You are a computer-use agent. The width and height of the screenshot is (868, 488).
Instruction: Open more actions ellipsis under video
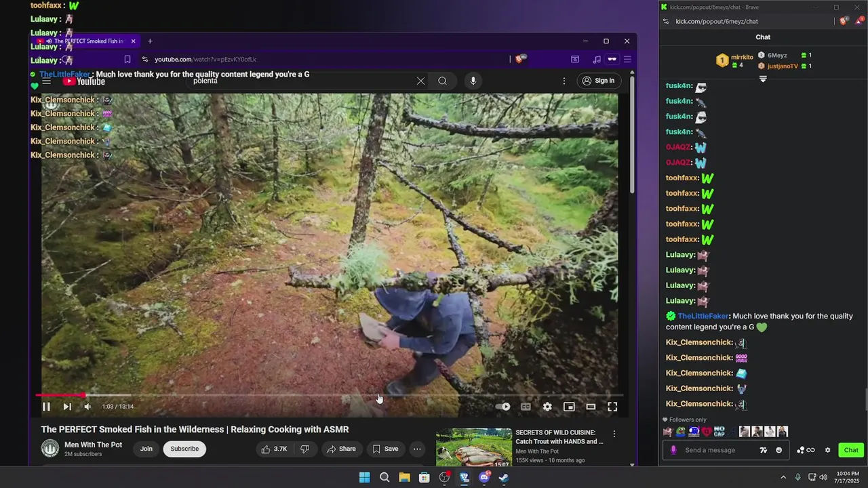pyautogui.click(x=417, y=449)
